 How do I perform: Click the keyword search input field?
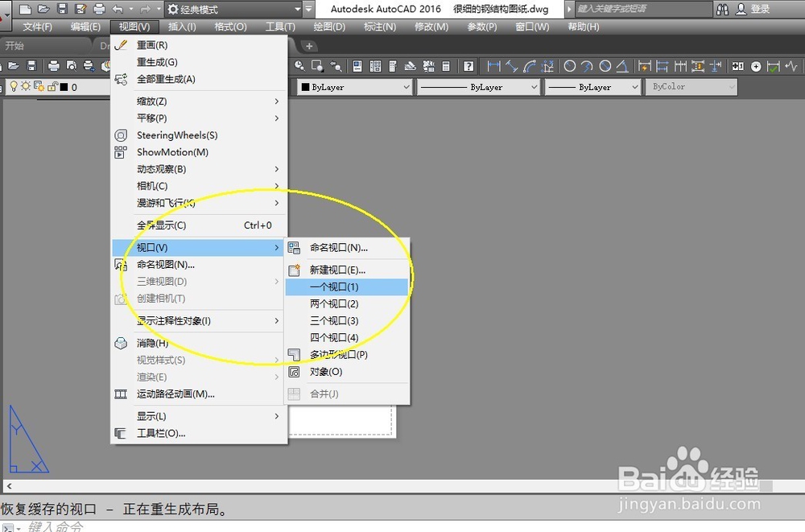tap(642, 9)
